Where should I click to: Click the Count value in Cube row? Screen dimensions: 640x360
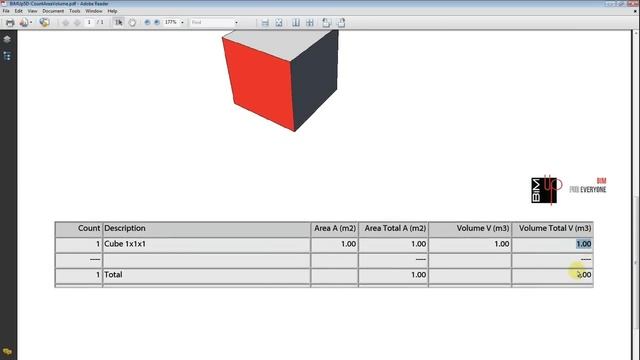[98, 244]
